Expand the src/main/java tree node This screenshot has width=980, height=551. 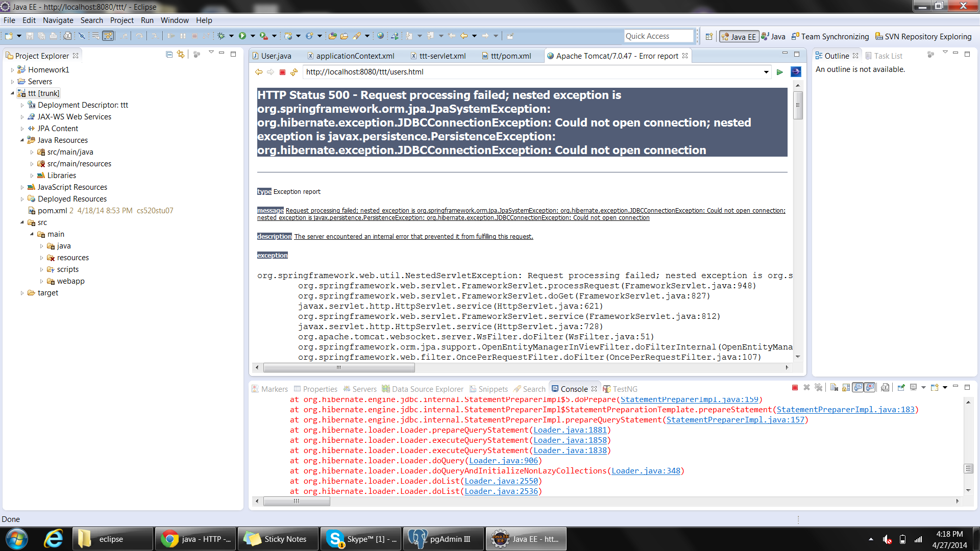pos(32,152)
